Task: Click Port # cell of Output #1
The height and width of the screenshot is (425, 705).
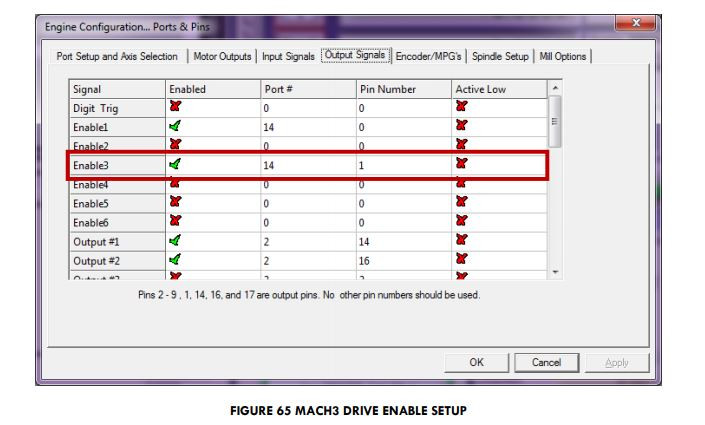Action: click(x=308, y=242)
